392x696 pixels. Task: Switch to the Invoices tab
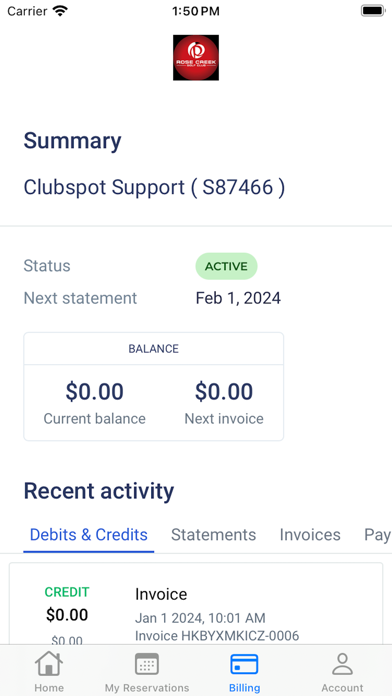point(310,535)
